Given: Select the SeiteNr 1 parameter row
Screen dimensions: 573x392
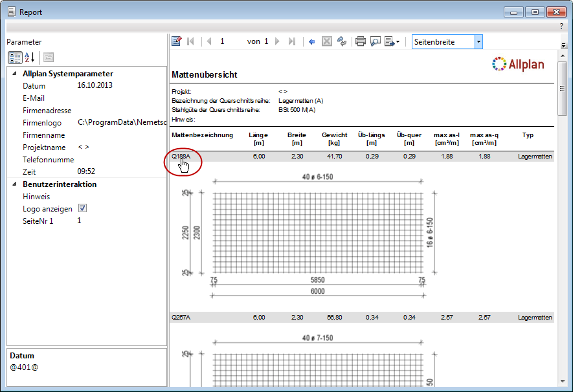Looking at the screenshot, I should 87,221.
